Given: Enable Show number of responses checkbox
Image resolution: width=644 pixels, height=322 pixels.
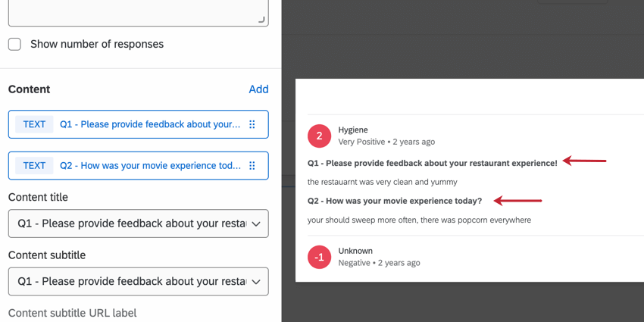Looking at the screenshot, I should click(14, 44).
